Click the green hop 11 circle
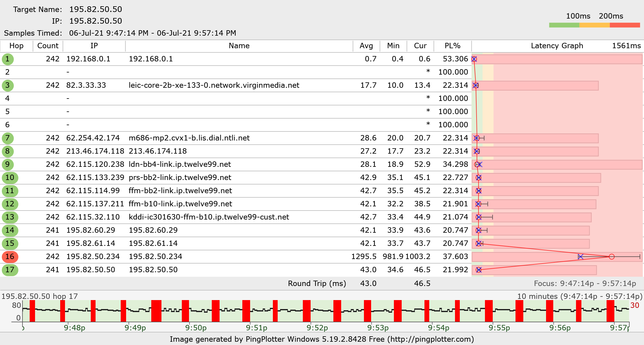The image size is (644, 345). coord(10,191)
